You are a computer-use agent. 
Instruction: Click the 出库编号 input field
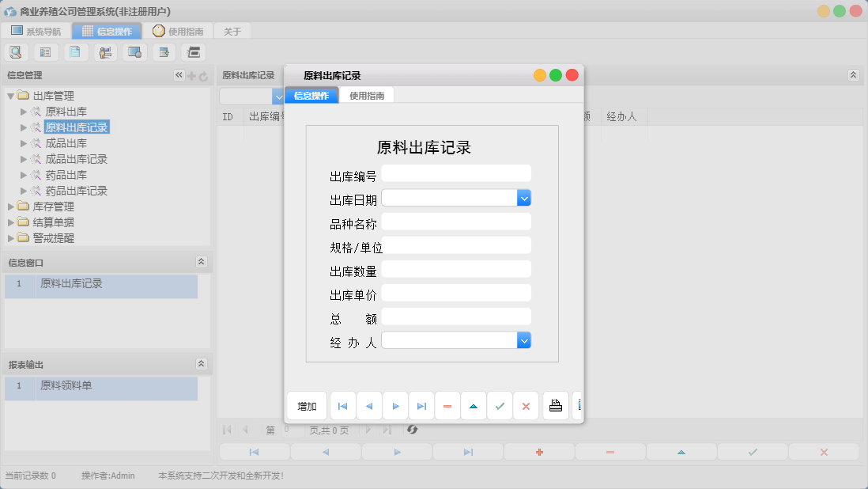pos(456,172)
